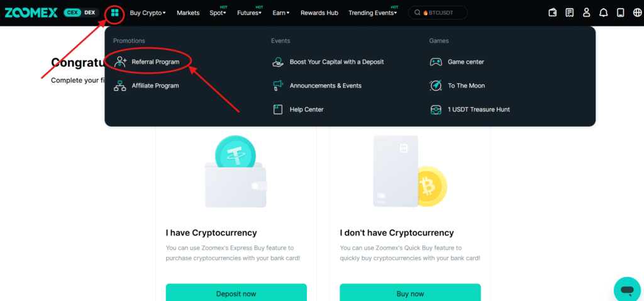Click the mobile app download icon
Screen dimensions: 644x301
(621, 13)
